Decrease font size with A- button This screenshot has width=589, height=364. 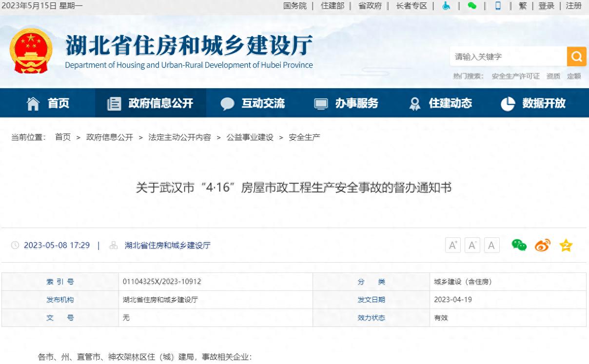coord(472,245)
